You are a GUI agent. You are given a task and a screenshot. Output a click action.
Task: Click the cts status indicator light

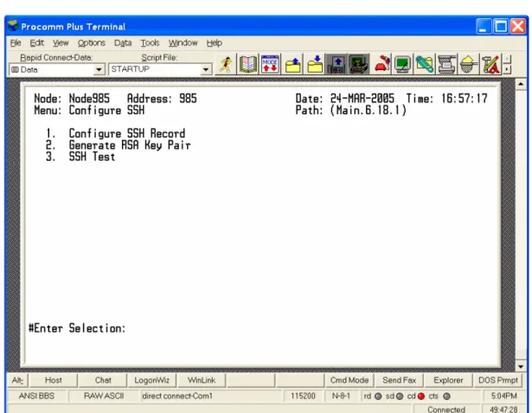coord(447,396)
